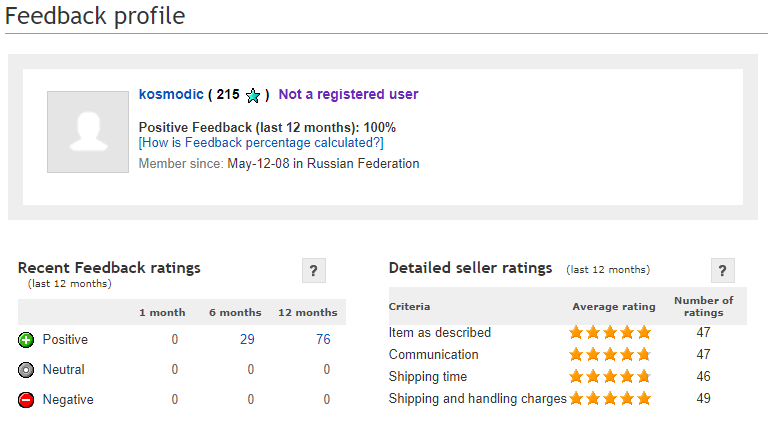View 29 positive ratings for 6 months
Viewport: 768px width, 424px height.
[247, 339]
